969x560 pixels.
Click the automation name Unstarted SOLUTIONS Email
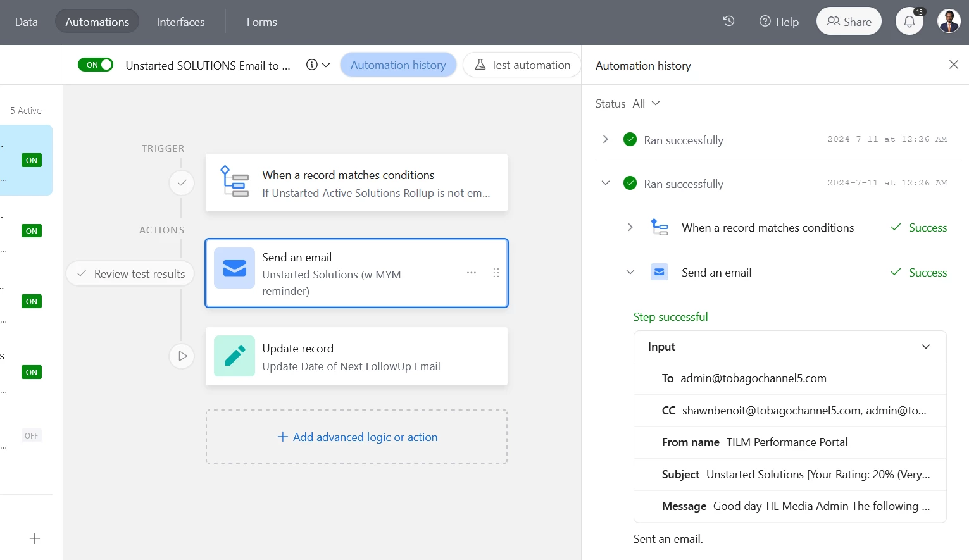coord(208,65)
